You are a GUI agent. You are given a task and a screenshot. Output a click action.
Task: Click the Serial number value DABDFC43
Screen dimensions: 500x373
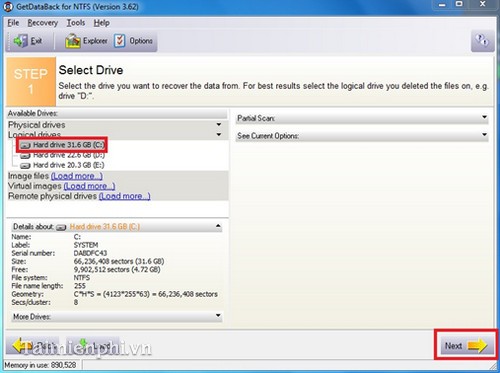(x=90, y=253)
